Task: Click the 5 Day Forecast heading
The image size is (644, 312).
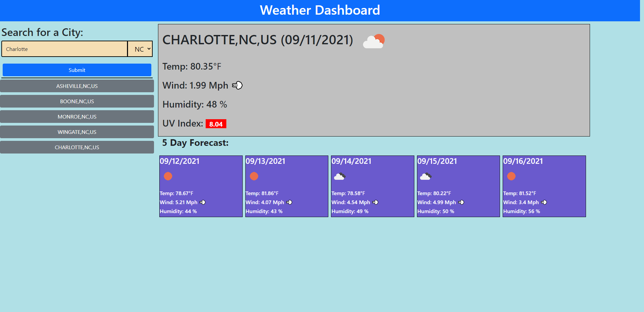Action: tap(195, 143)
